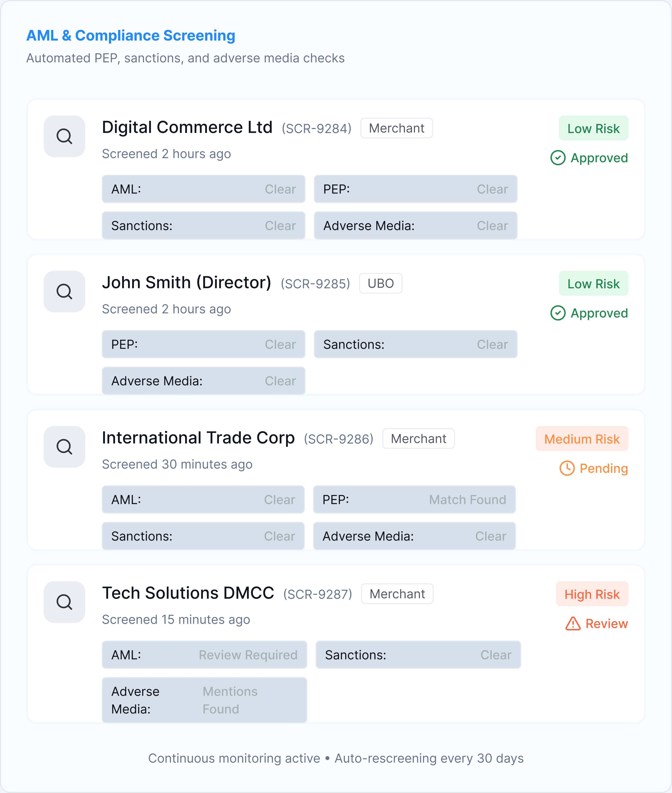This screenshot has width=672, height=793.
Task: Click the Approved checkmark icon for Digital Commerce Ltd
Action: (x=558, y=158)
